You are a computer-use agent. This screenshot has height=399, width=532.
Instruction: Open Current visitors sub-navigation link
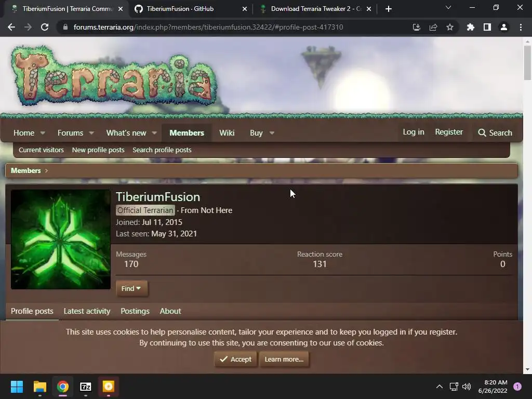point(41,150)
